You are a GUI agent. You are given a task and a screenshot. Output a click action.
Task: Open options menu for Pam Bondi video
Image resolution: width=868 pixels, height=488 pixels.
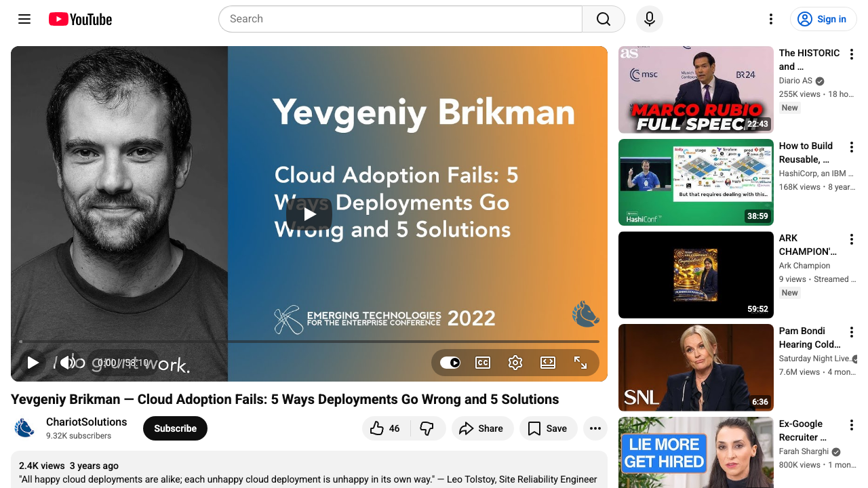(x=852, y=332)
